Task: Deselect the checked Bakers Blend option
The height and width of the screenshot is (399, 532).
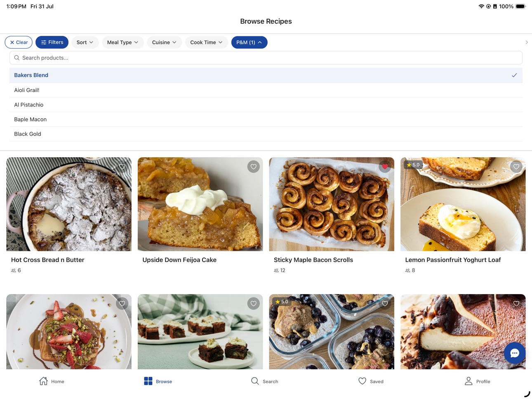Action: (266, 75)
